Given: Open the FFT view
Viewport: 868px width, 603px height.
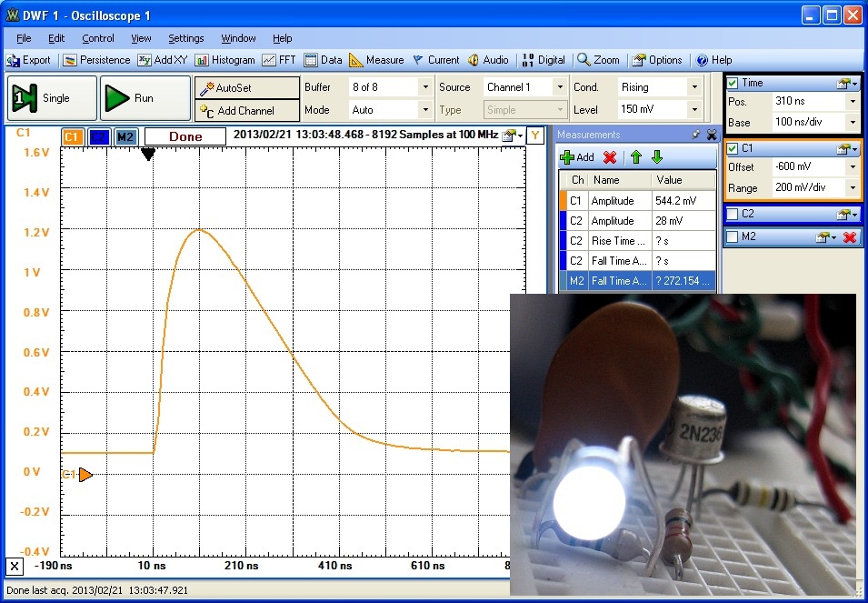Looking at the screenshot, I should 279,60.
